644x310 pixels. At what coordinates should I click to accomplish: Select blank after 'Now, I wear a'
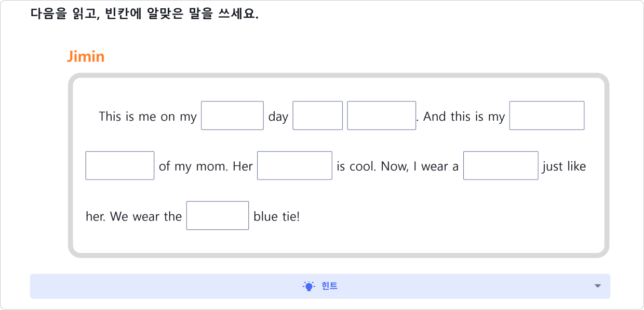(x=501, y=165)
